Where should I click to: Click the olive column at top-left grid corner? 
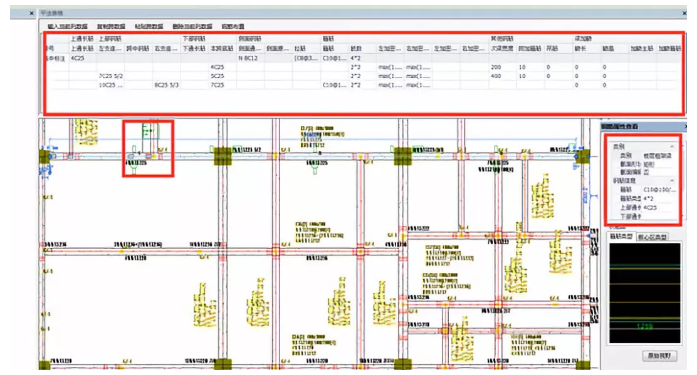(44, 157)
